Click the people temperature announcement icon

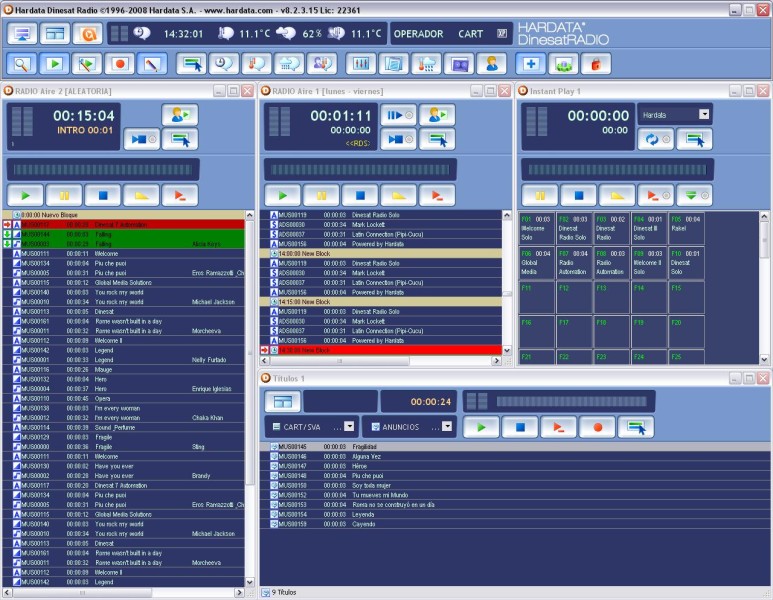click(321, 64)
